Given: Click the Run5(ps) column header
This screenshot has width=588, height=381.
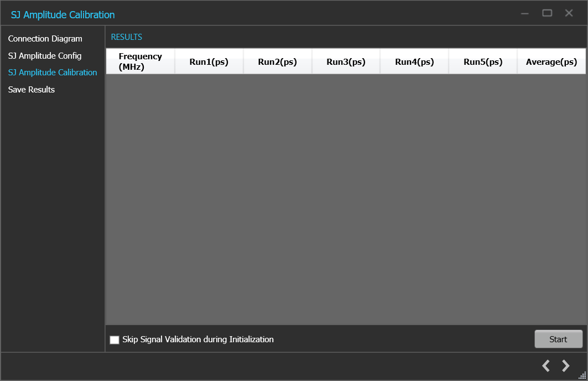Looking at the screenshot, I should (482, 61).
